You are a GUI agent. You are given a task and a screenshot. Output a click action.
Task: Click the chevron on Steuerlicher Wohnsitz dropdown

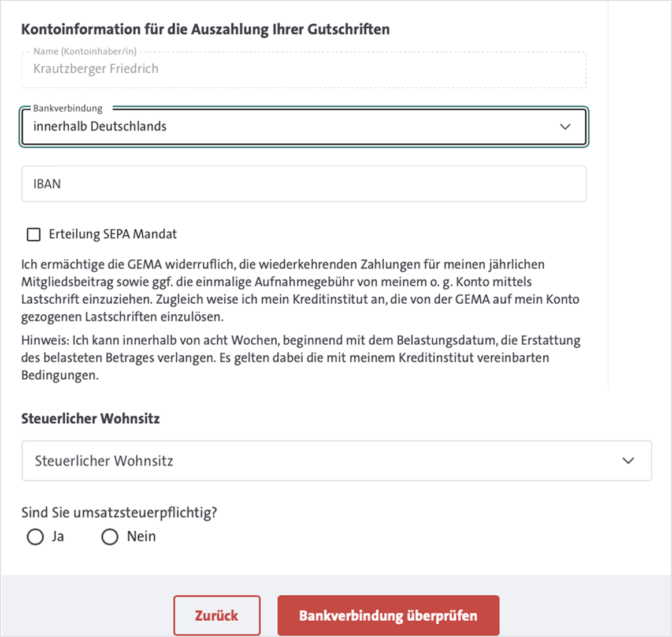coord(629,460)
